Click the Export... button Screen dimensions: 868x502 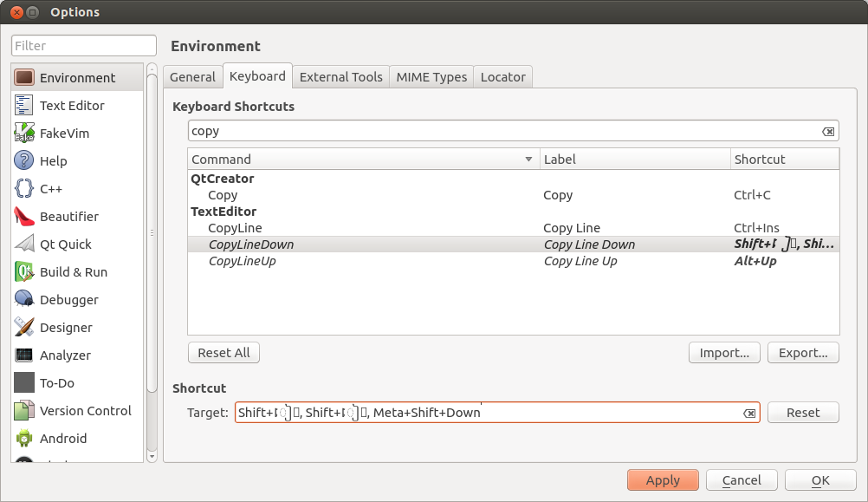(x=803, y=353)
